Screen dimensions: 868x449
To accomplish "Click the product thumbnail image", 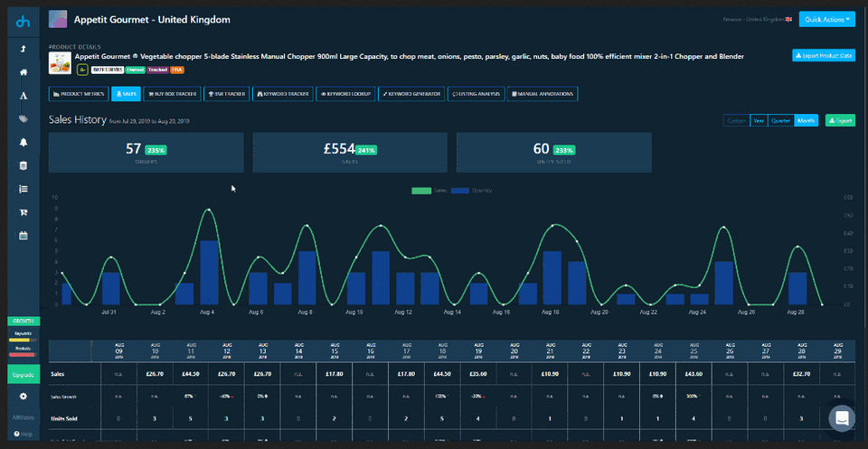I will click(60, 62).
